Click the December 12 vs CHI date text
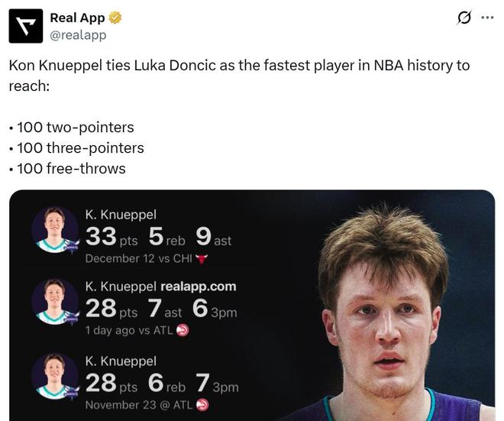This screenshot has height=421, width=504. point(138,258)
